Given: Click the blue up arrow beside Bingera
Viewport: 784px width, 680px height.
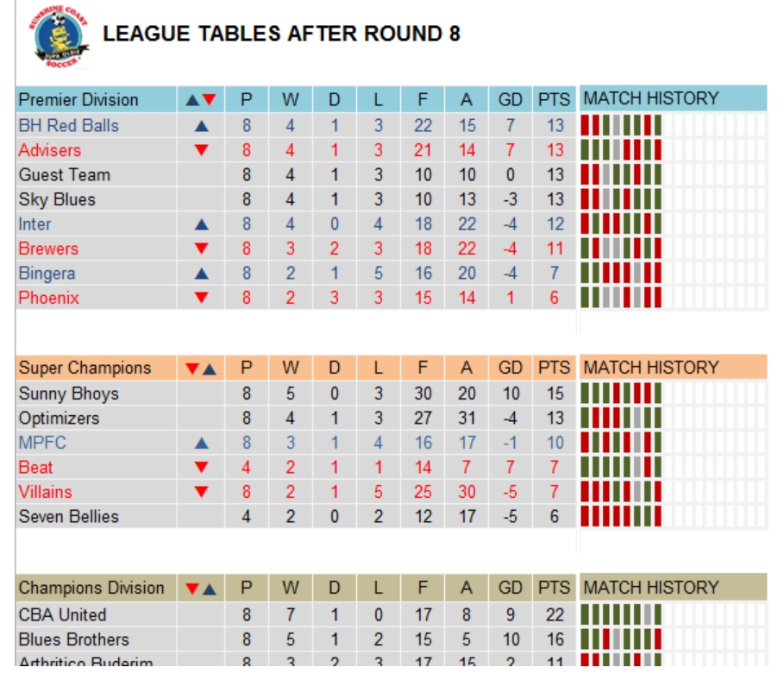Looking at the screenshot, I should [202, 274].
